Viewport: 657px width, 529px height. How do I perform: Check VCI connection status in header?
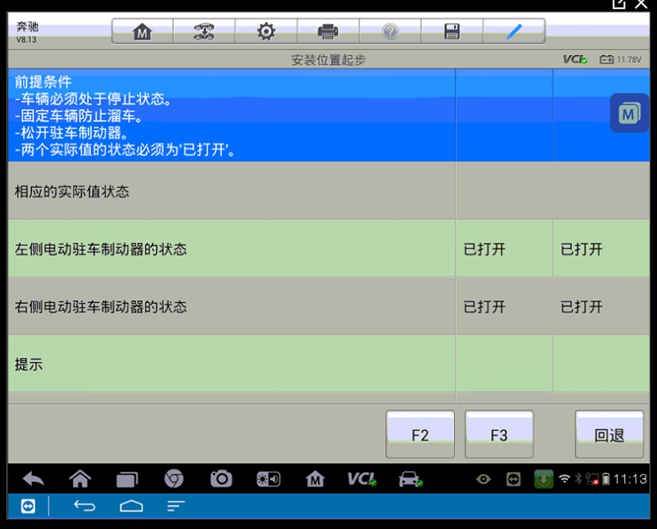[575, 59]
